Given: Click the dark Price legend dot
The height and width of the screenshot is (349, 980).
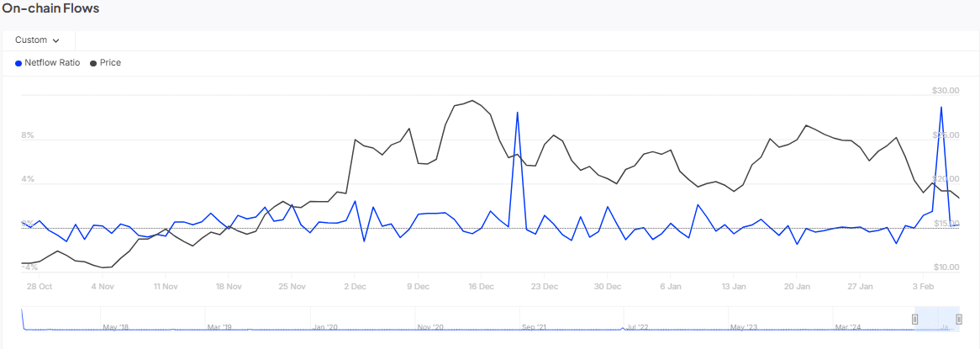Looking at the screenshot, I should [x=92, y=63].
